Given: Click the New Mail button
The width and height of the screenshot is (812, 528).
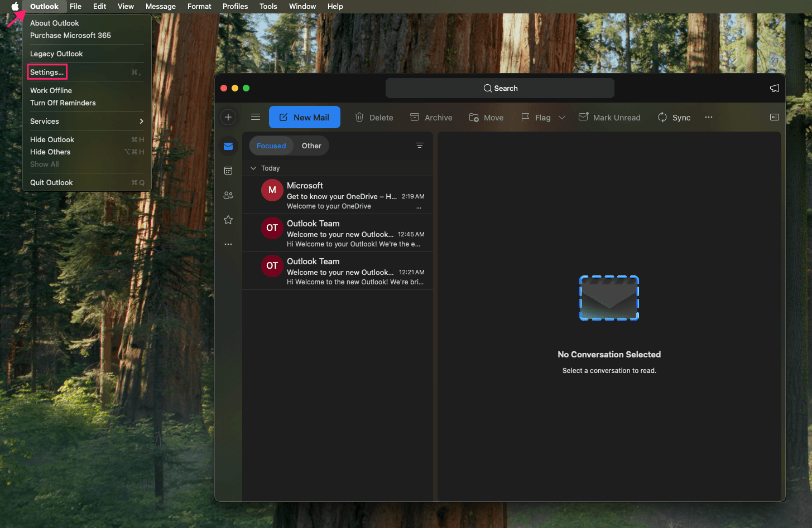Looking at the screenshot, I should tap(305, 117).
